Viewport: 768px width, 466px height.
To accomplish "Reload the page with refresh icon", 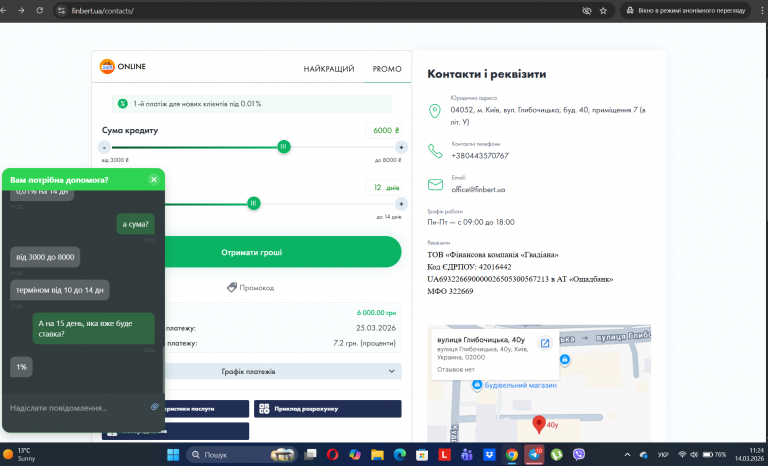I will tap(40, 10).
